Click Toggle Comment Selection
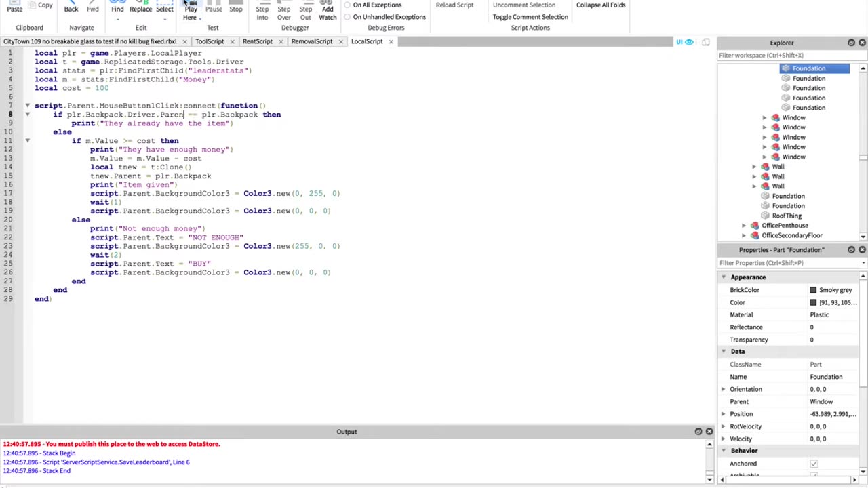868x488 pixels. [530, 17]
